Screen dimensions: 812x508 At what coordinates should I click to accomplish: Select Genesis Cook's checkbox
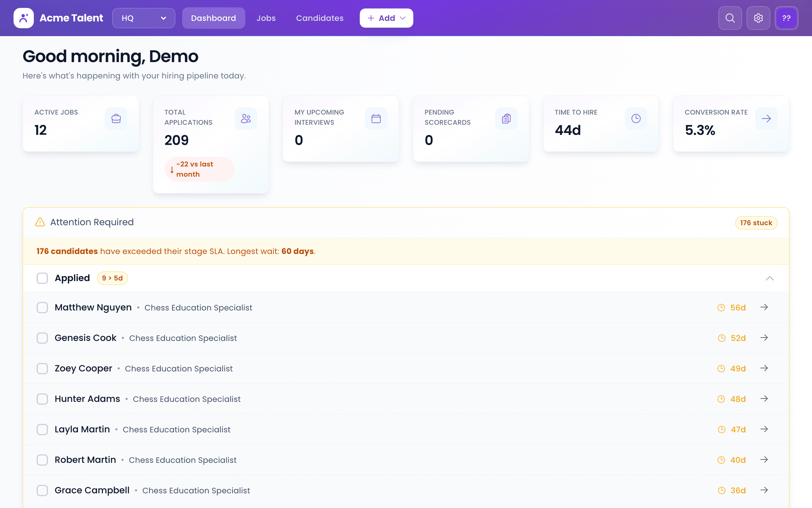click(x=42, y=338)
